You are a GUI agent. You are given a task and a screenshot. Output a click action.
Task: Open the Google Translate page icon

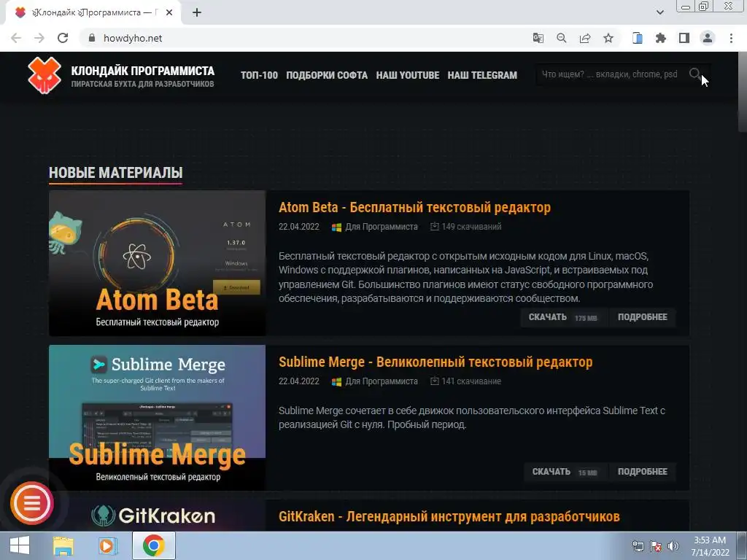(538, 38)
